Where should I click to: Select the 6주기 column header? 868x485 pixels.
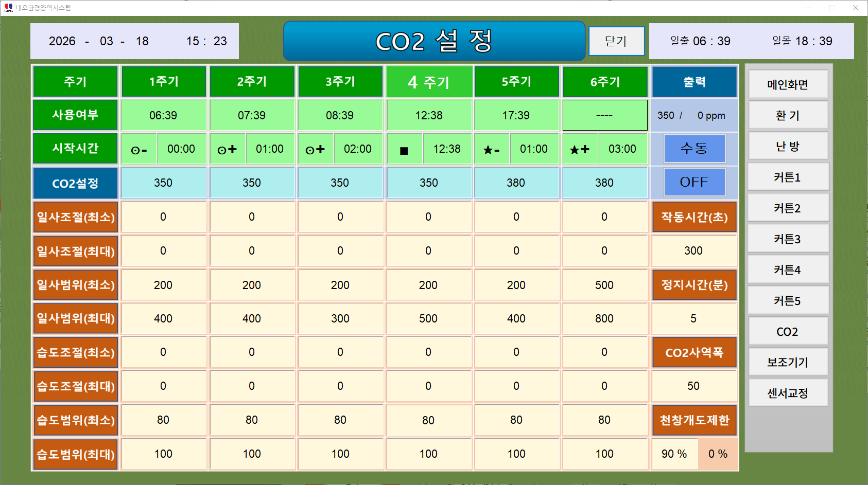pyautogui.click(x=605, y=82)
